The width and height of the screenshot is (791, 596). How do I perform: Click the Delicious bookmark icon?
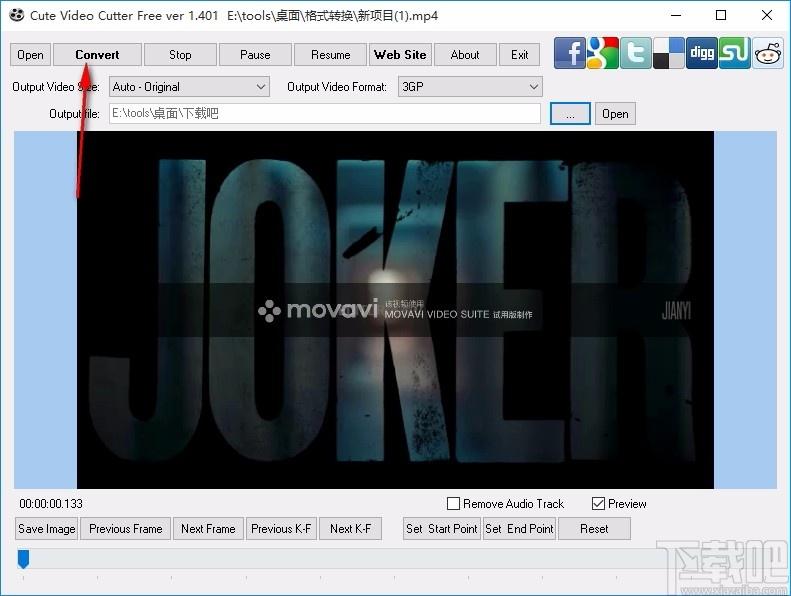[668, 53]
